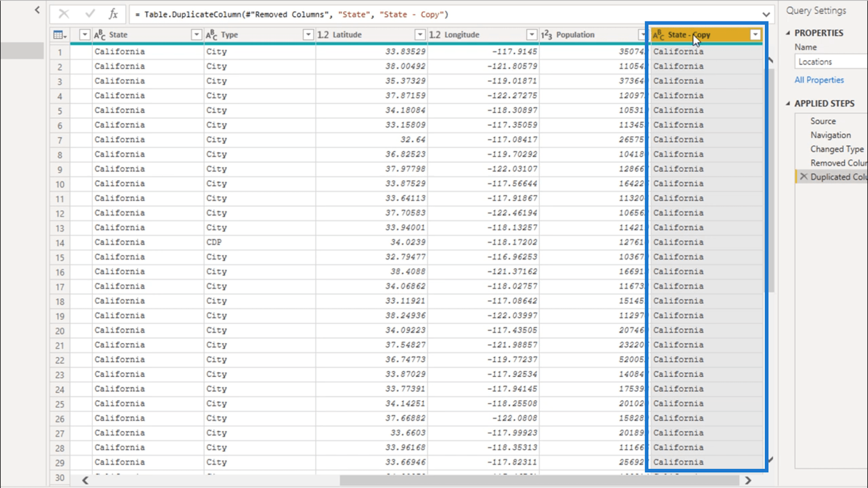Open the table menu icon in the grid corner
The width and height of the screenshot is (868, 488).
pyautogui.click(x=60, y=35)
